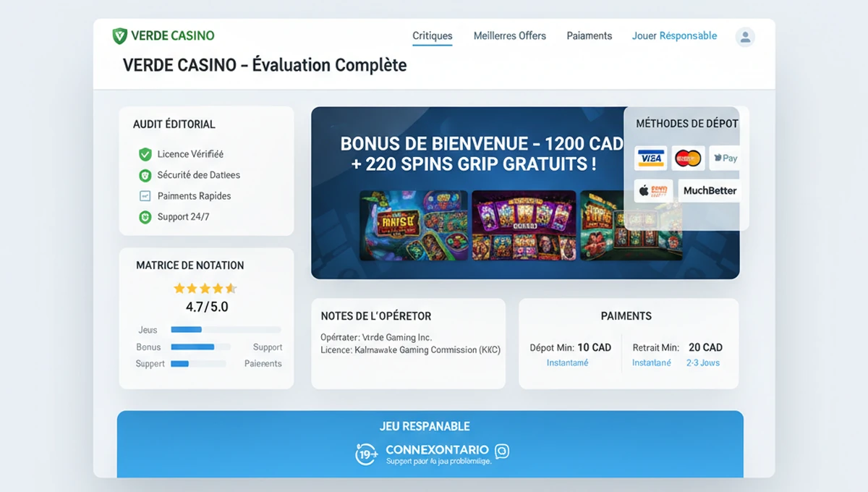The image size is (868, 492).
Task: Open the user profile avatar icon
Action: click(744, 37)
